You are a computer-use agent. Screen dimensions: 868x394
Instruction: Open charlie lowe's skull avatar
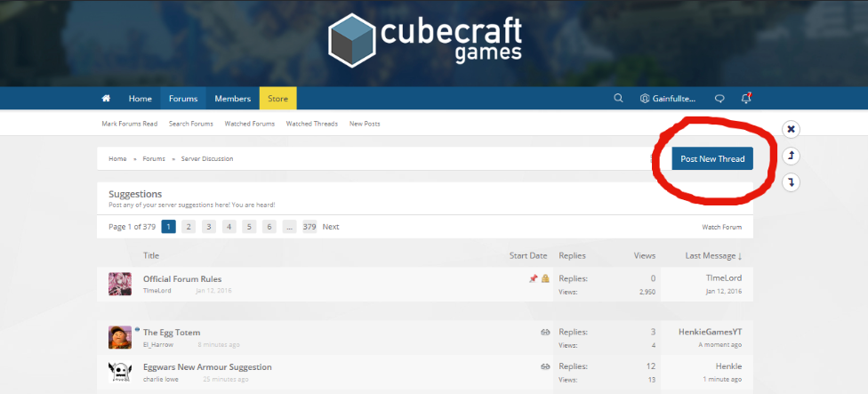click(x=119, y=372)
